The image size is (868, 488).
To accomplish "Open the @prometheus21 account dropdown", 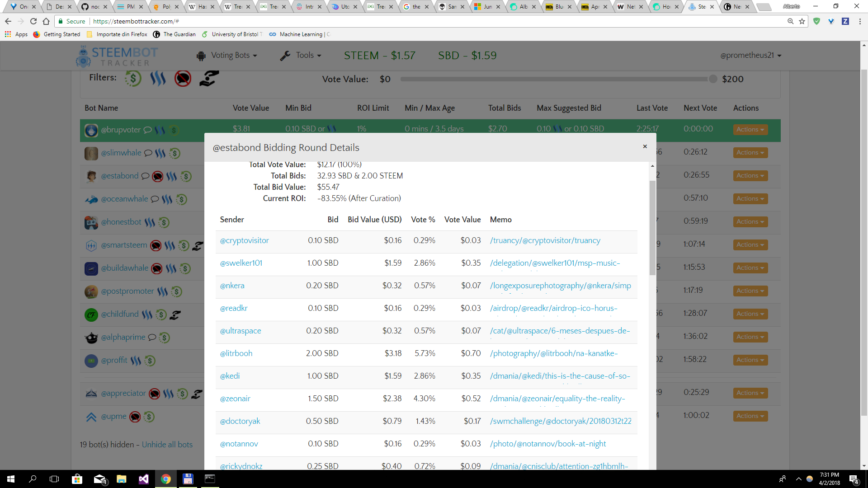I will click(x=750, y=56).
